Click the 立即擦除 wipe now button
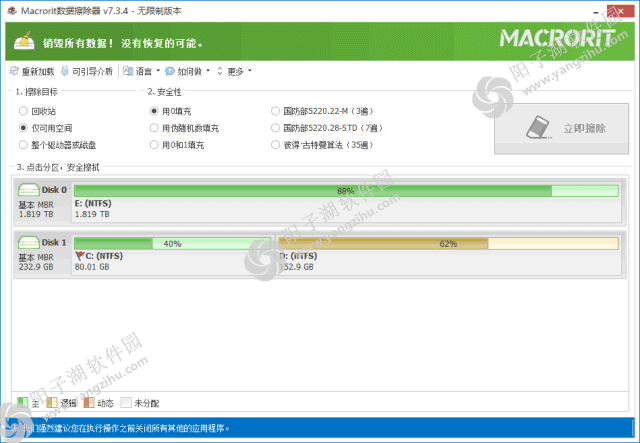 tap(562, 129)
